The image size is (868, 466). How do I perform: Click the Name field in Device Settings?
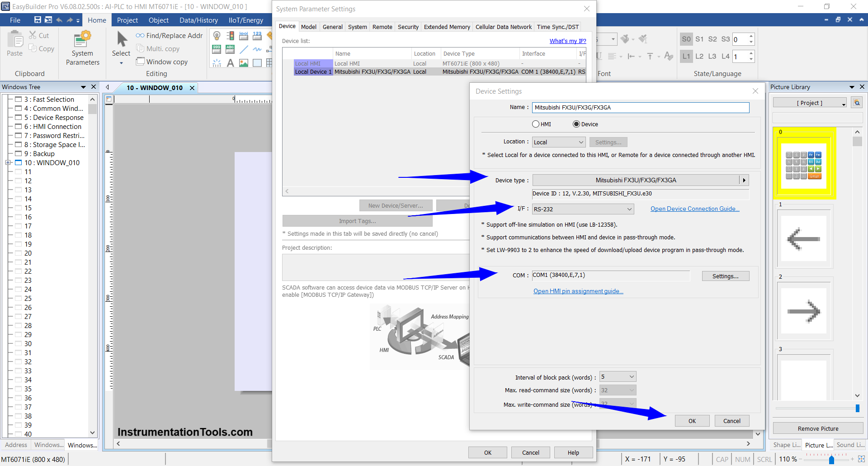click(x=640, y=107)
